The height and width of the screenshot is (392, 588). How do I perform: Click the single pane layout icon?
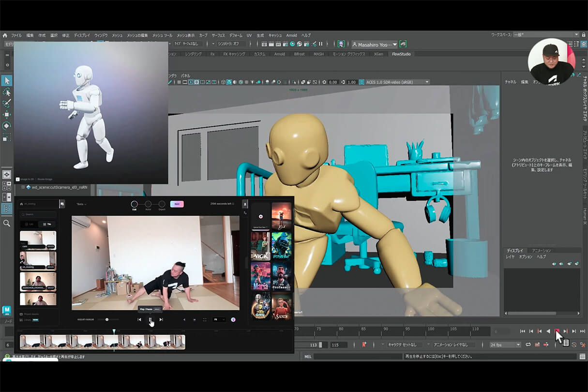coord(7,174)
